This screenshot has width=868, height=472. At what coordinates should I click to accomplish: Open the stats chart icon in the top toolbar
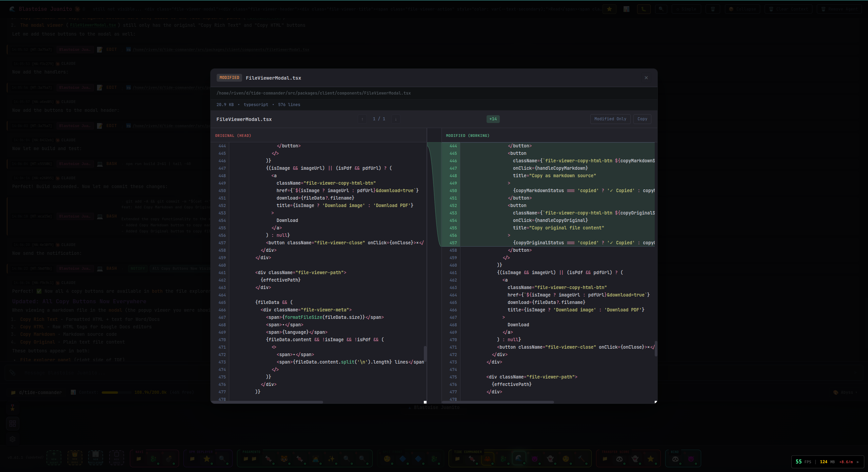click(626, 9)
